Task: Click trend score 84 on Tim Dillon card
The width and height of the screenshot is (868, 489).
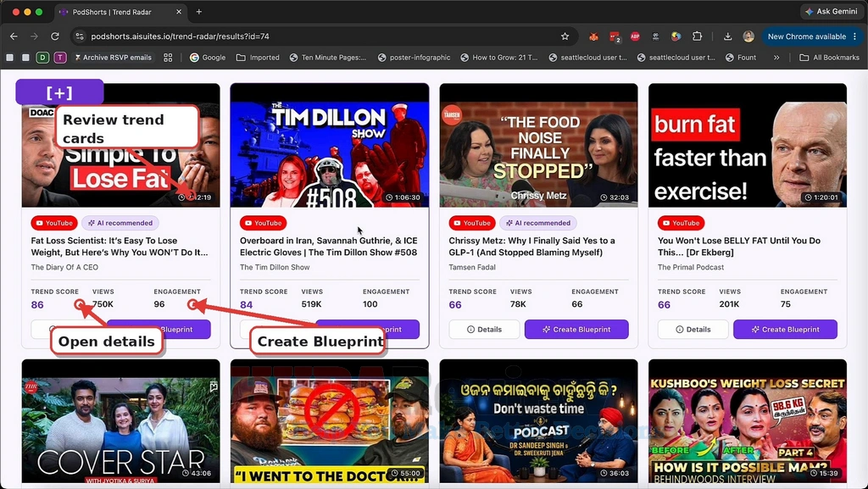Action: (x=247, y=305)
